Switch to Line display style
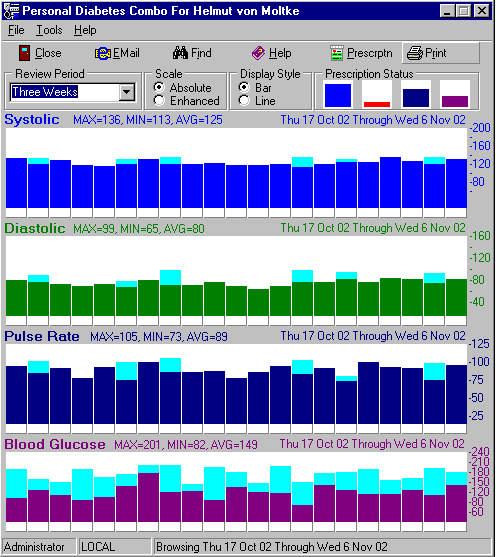 tap(244, 101)
